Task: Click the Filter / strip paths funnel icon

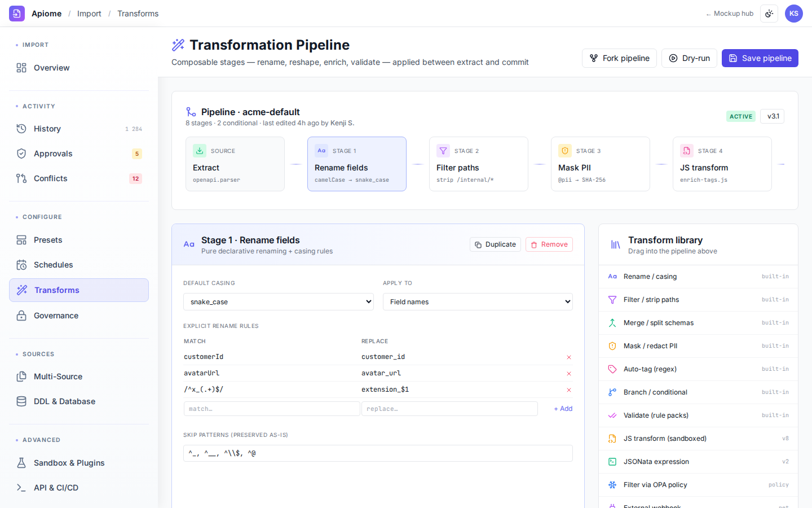Action: pyautogui.click(x=612, y=300)
